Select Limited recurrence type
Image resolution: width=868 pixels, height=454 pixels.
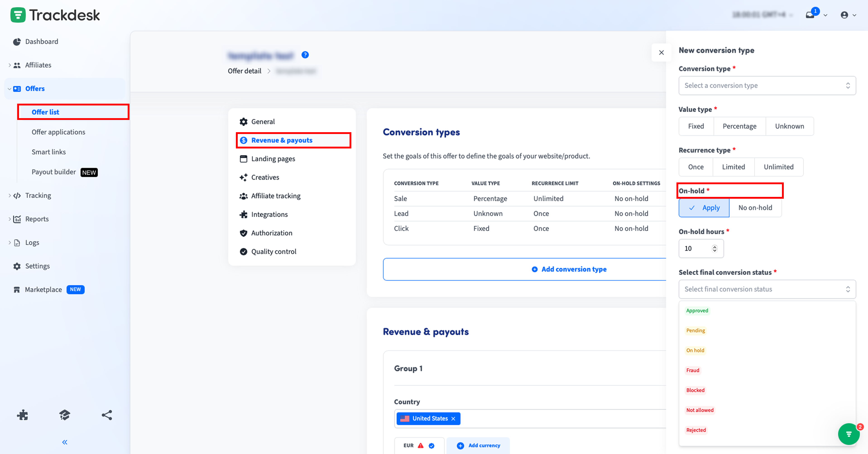(733, 167)
